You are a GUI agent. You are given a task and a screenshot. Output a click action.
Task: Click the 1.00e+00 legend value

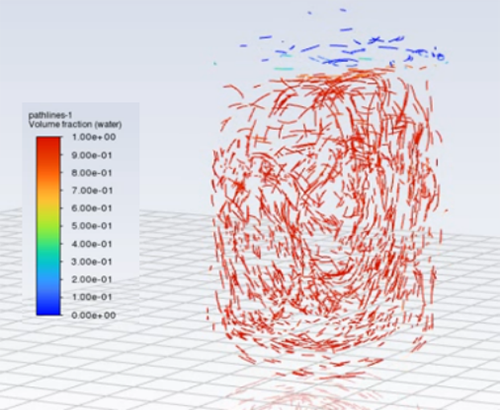point(94,137)
